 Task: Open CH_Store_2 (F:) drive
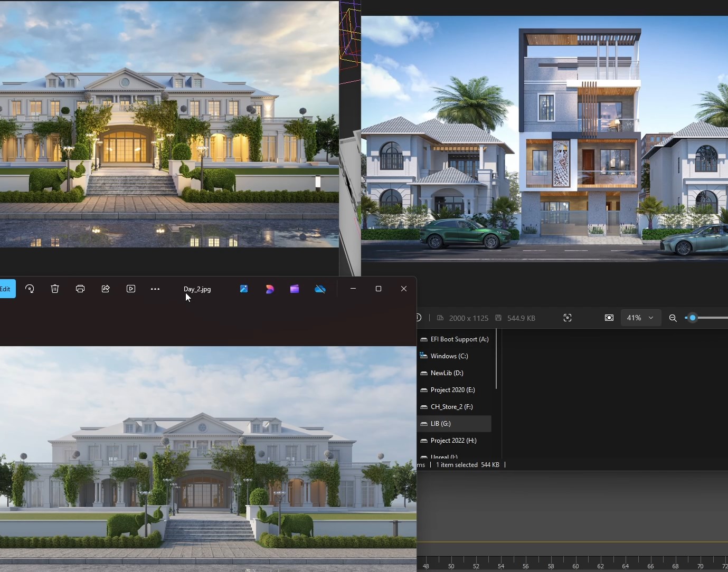(x=451, y=407)
